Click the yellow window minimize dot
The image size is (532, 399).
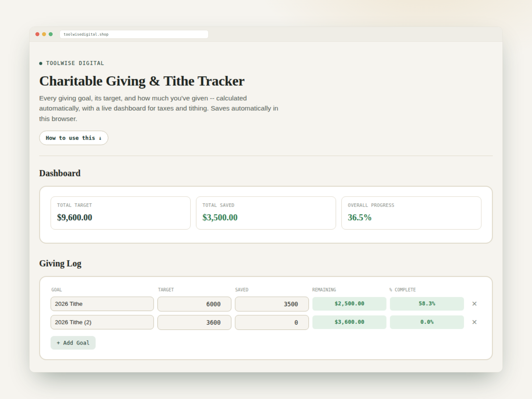click(44, 34)
